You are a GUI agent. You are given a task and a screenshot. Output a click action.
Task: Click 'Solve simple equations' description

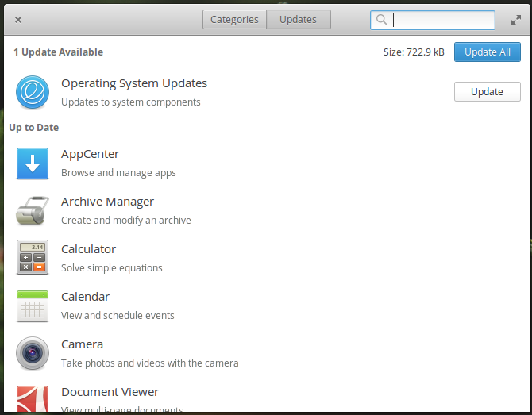click(x=112, y=268)
